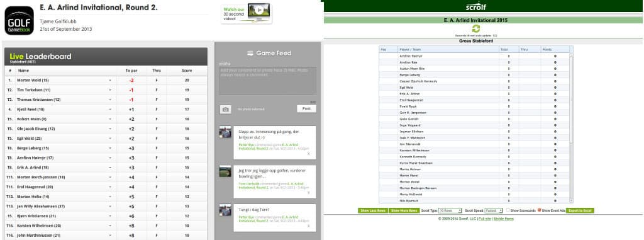This screenshot has width=644, height=240.
Task: Expand Erik A. Arlind row dropdown arrow
Action: point(110,168)
